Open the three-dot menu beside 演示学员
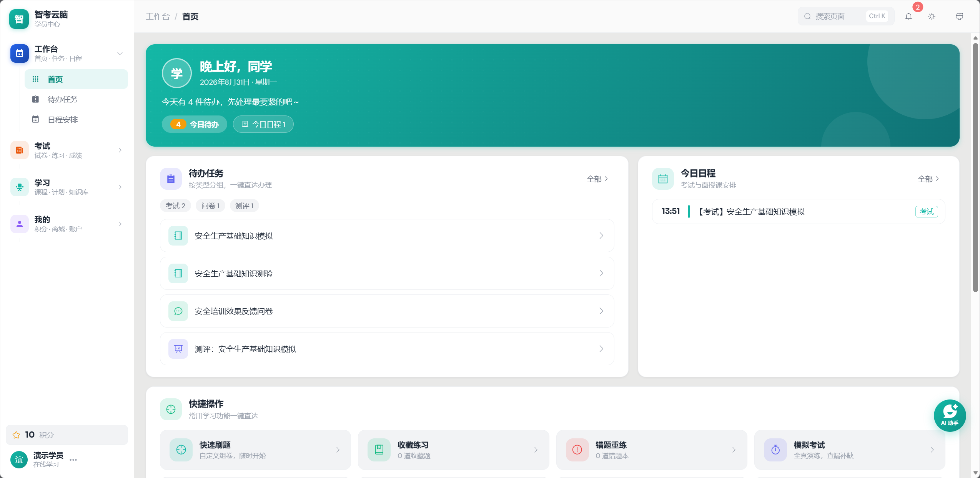This screenshot has width=980, height=478. click(73, 460)
